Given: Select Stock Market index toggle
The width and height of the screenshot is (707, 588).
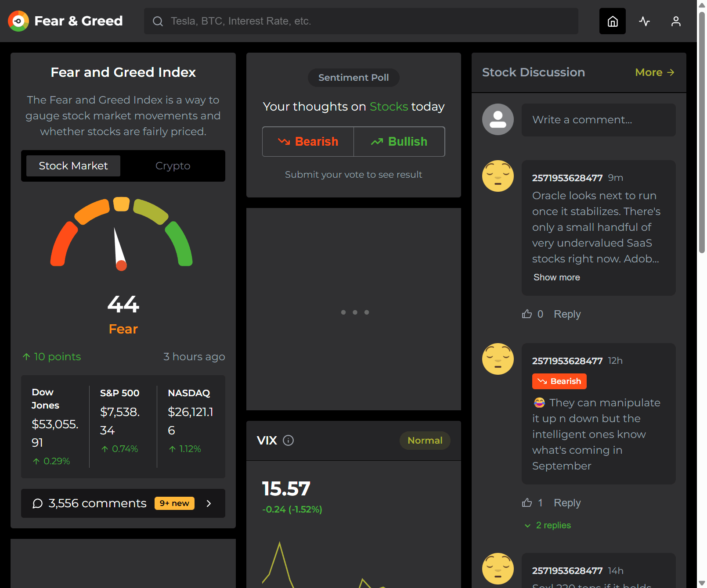Looking at the screenshot, I should click(x=73, y=166).
